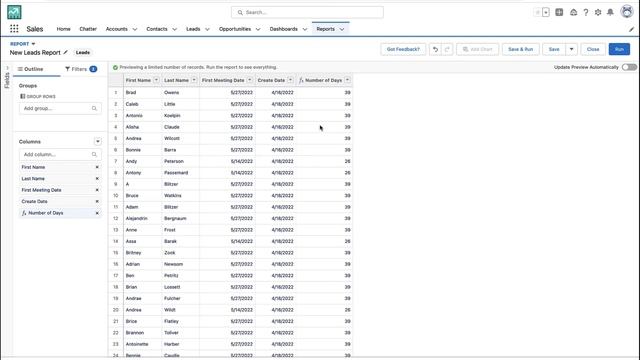Open Last Name column header menu
This screenshot has width=640, height=360.
(x=194, y=80)
